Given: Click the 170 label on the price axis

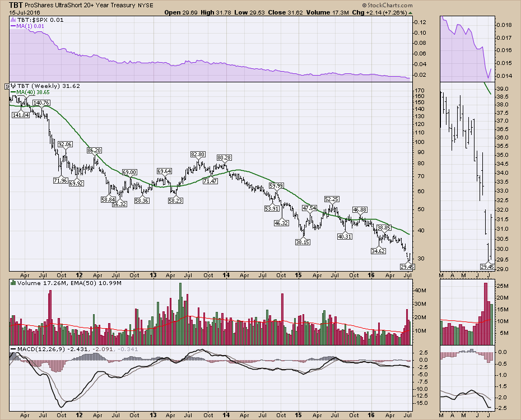Looking at the screenshot, I should 420,90.
